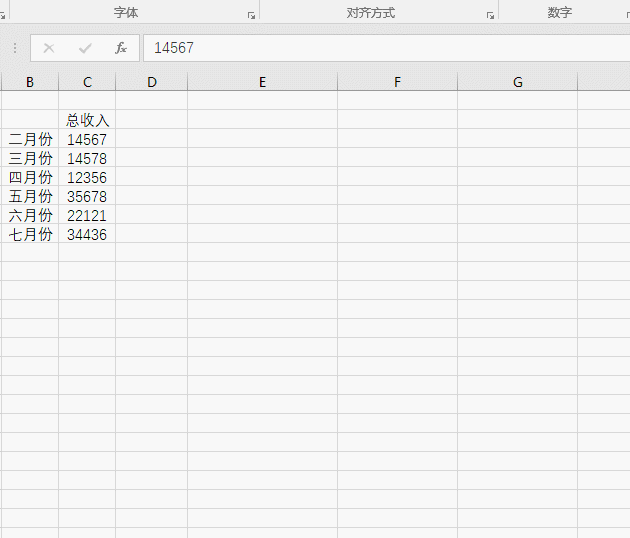Select the 总收入 header cell

87,120
